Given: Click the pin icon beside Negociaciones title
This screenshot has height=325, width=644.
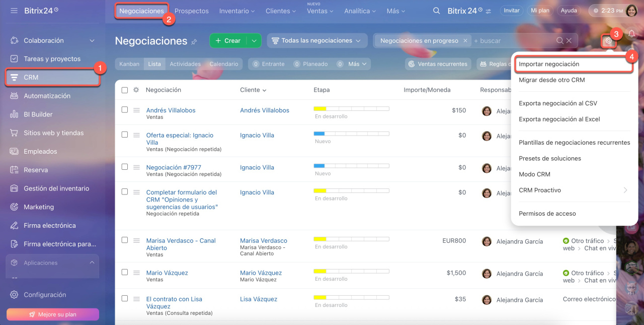Looking at the screenshot, I should point(194,41).
